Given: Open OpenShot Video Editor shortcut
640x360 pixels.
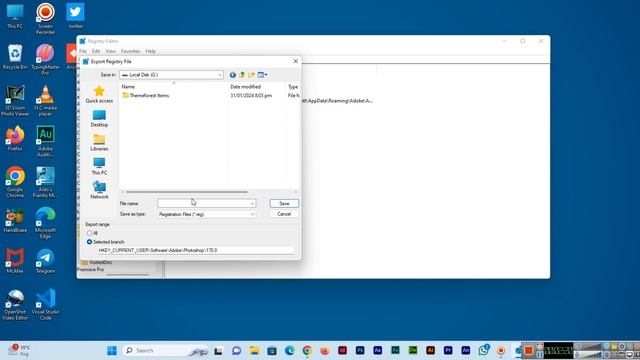Looking at the screenshot, I should point(15,304).
